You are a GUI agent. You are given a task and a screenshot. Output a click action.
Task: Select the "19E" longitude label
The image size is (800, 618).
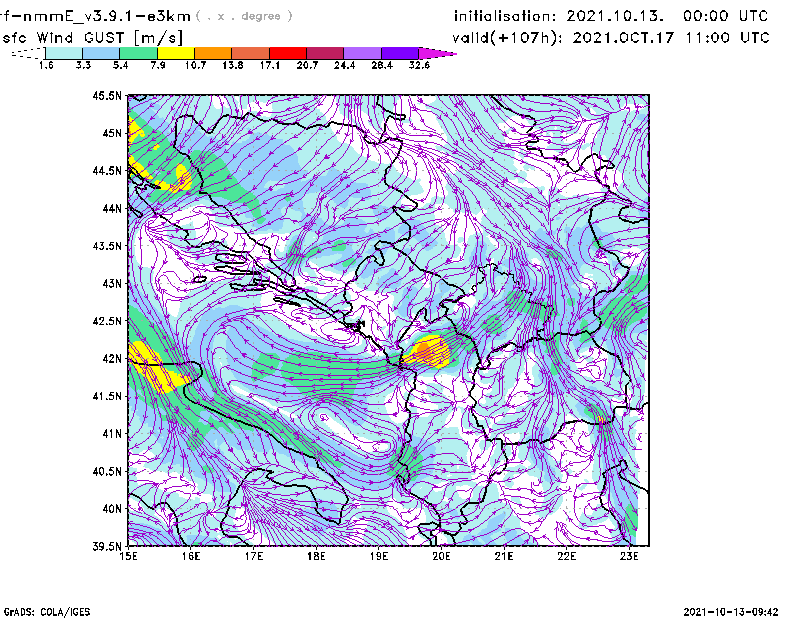click(x=379, y=556)
